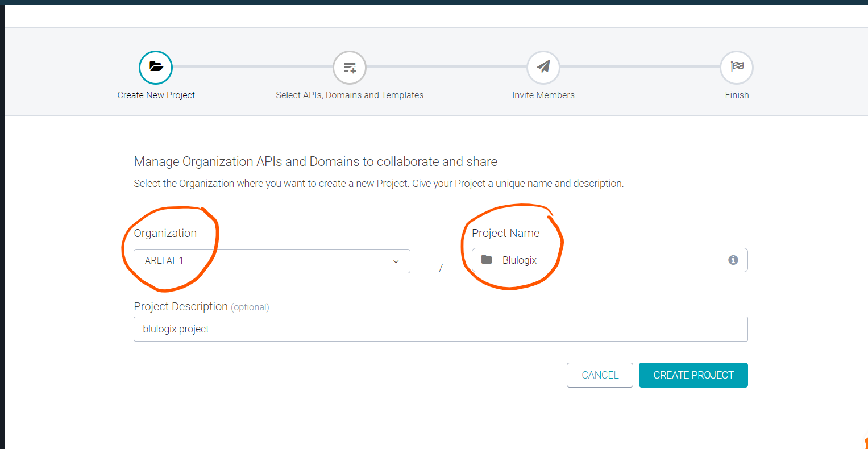This screenshot has width=868, height=449.
Task: Click the Select APIs step list icon
Action: tap(350, 68)
